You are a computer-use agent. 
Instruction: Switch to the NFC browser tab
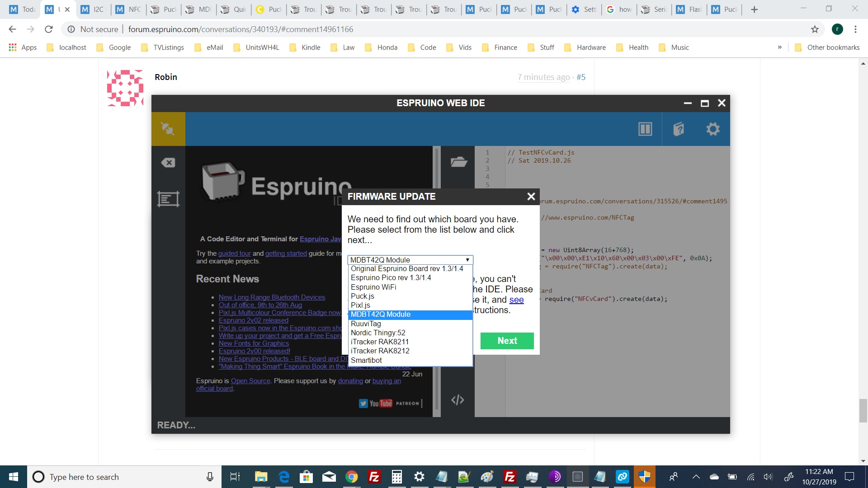pyautogui.click(x=128, y=9)
